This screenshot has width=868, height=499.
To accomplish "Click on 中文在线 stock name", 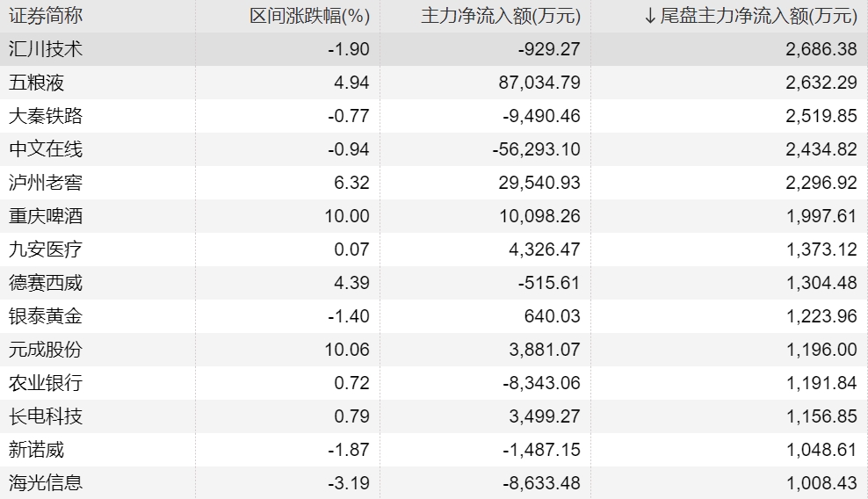I will click(x=46, y=149).
